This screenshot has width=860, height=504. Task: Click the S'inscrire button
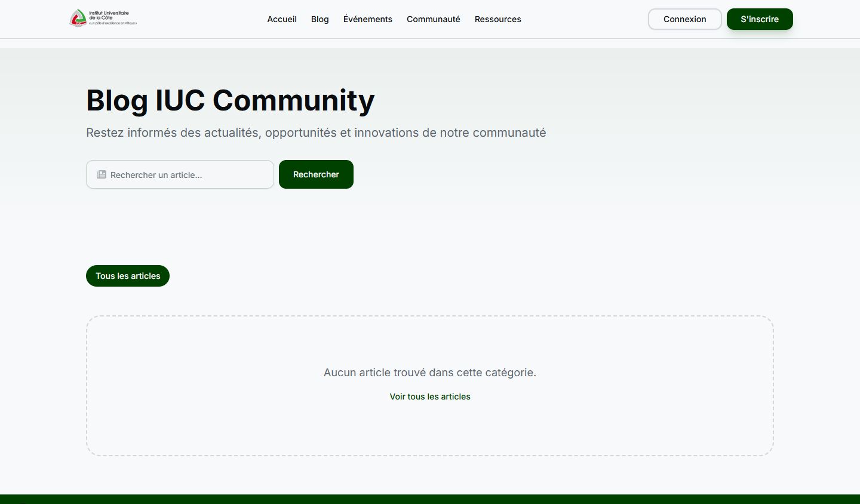[760, 19]
